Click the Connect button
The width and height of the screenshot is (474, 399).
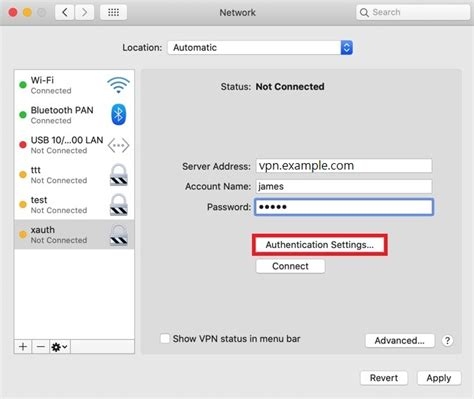click(x=290, y=266)
